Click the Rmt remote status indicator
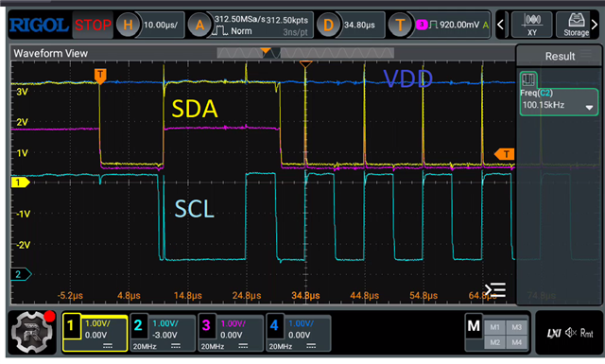Viewport: 605px width, 364px height. click(x=587, y=333)
